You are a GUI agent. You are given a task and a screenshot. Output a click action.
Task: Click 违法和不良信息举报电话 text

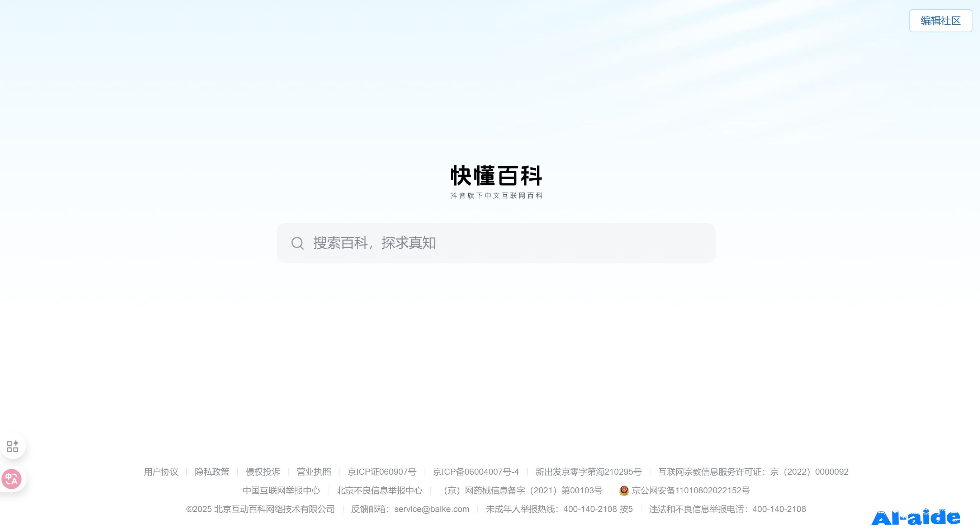[728, 509]
